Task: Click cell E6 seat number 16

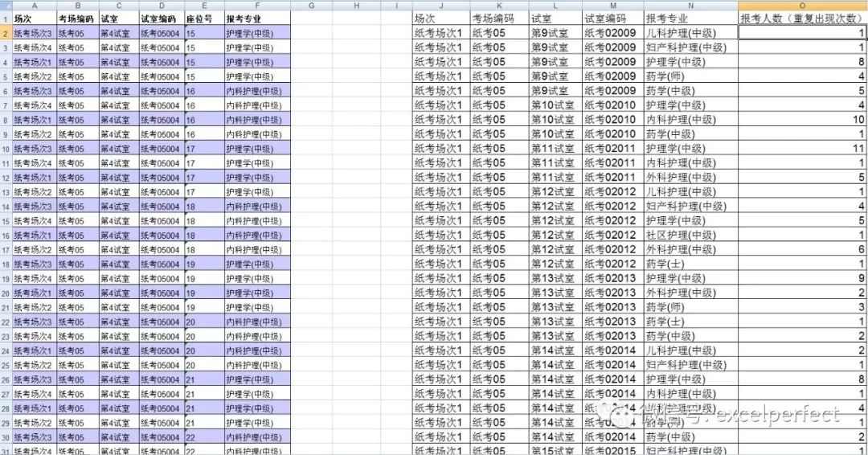Action: point(205,91)
